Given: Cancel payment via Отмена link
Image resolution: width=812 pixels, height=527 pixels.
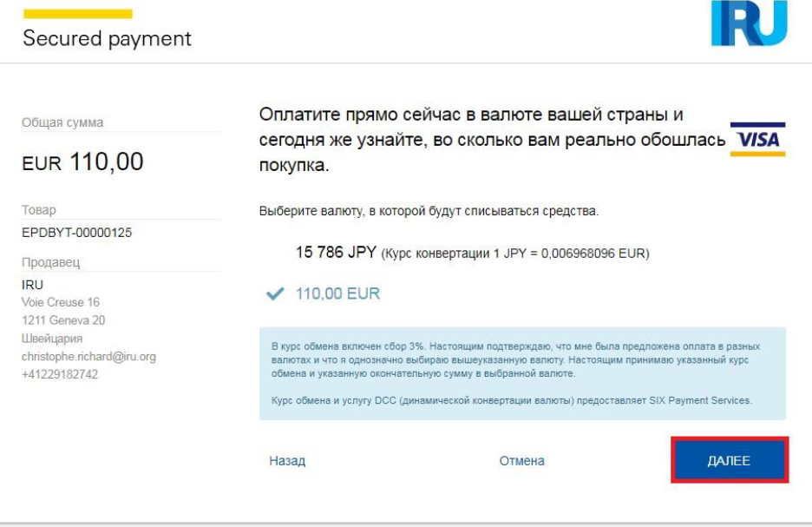Looking at the screenshot, I should click(521, 461).
